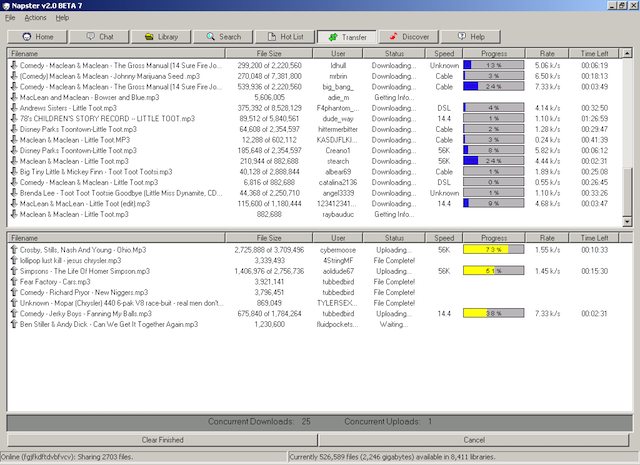Switch to the Chat tab
This screenshot has height=465, width=640.
99,37
